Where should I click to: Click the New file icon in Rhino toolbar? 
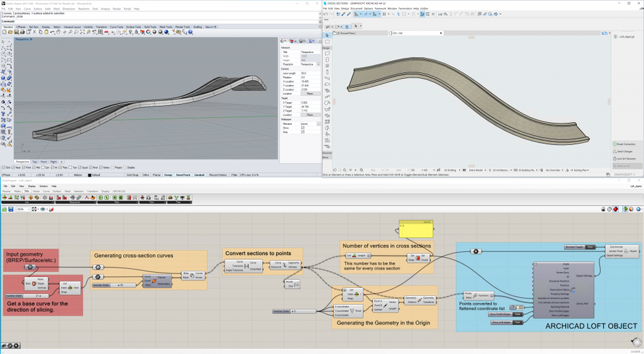(x=3, y=32)
